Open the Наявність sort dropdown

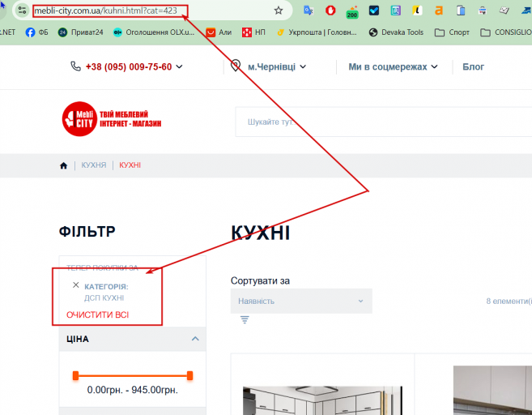[x=301, y=301]
